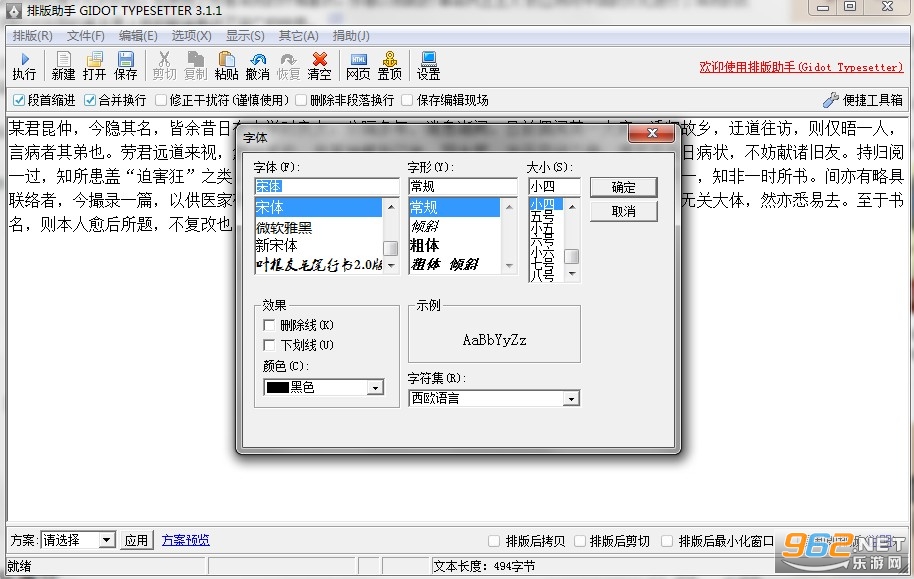Open the 选项(X) menu
The height and width of the screenshot is (579, 914).
(191, 36)
